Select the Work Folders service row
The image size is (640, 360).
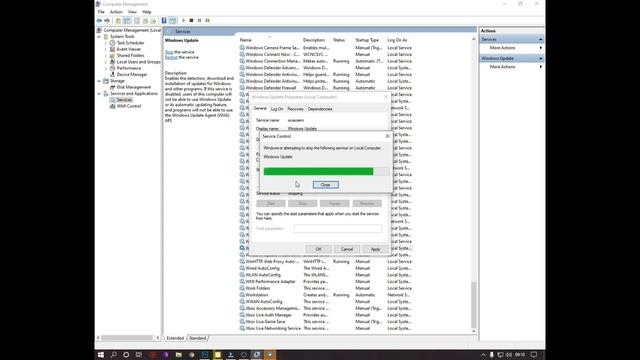coord(325,288)
